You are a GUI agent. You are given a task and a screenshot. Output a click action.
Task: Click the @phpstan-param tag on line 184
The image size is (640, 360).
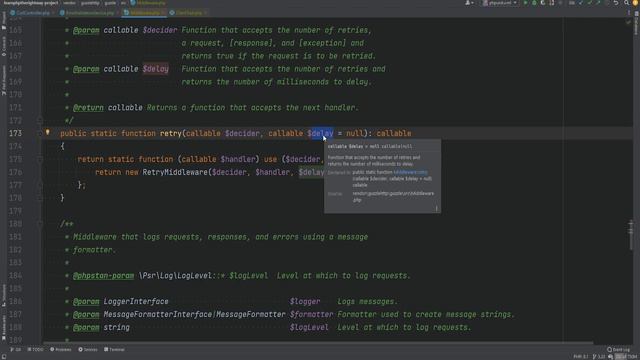click(x=103, y=276)
